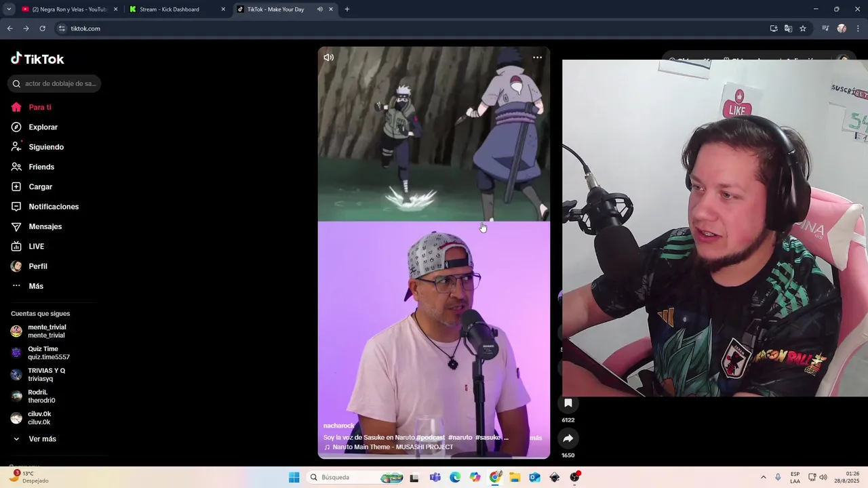Translate this page icon
This screenshot has height=488, width=868.
tap(788, 28)
